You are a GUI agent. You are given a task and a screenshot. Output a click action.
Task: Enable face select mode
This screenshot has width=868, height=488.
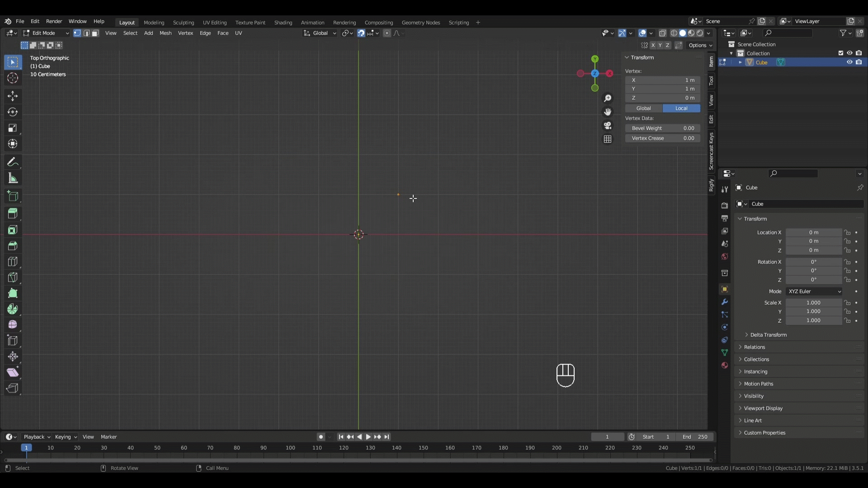click(95, 33)
